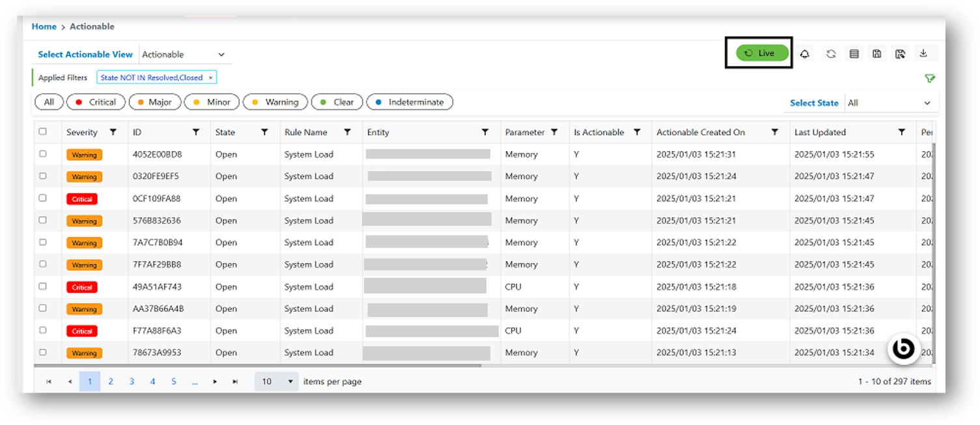This screenshot has height=425, width=980.
Task: Filter by Critical severity
Action: tap(96, 102)
